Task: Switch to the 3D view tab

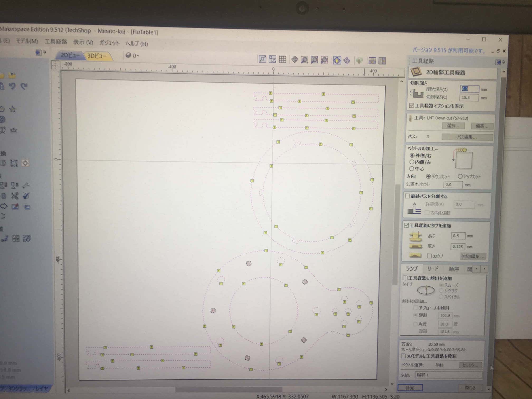Action: click(x=97, y=56)
